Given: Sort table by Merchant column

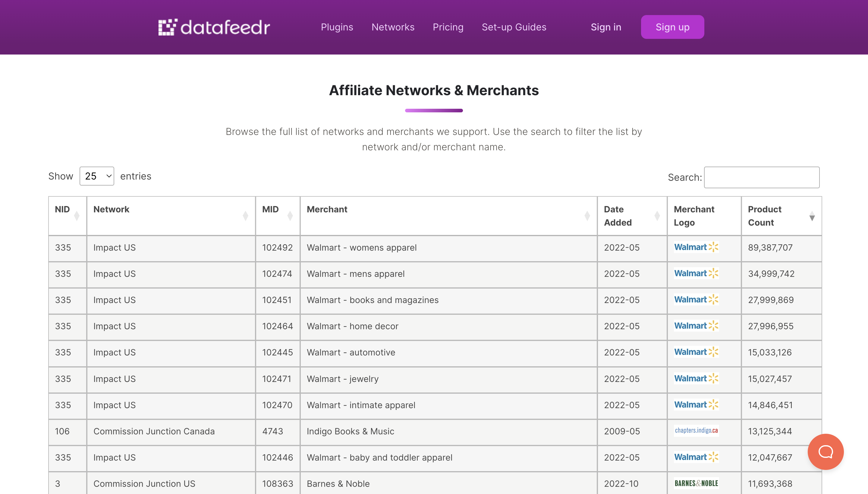Looking at the screenshot, I should [448, 216].
